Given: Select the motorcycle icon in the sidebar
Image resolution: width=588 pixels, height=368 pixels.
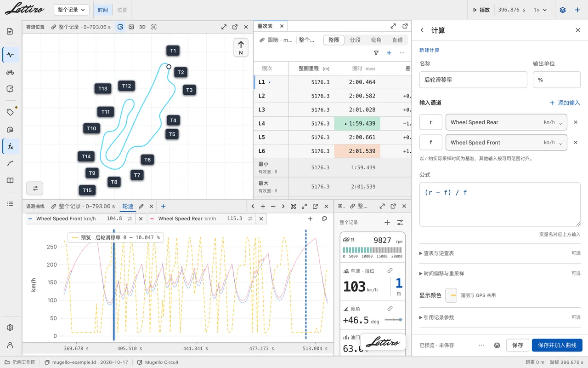Looking at the screenshot, I should (10, 72).
